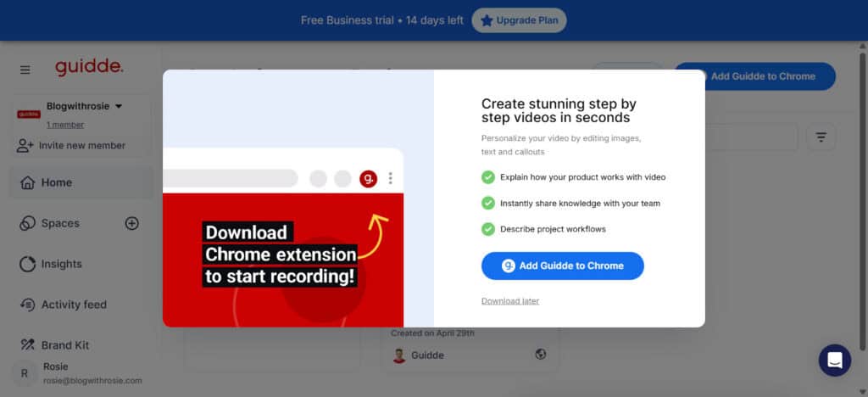
Task: Click the Invite new member person icon
Action: pyautogui.click(x=25, y=146)
